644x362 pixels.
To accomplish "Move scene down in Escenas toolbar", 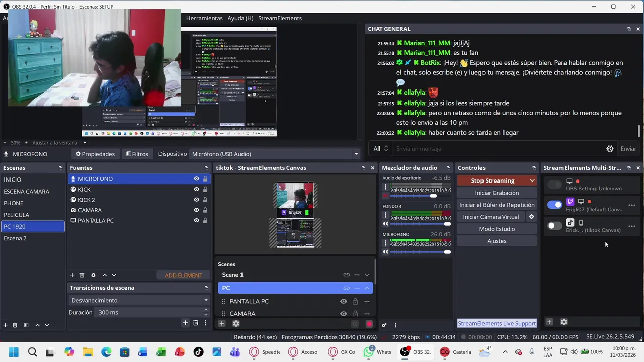I will click(x=47, y=325).
